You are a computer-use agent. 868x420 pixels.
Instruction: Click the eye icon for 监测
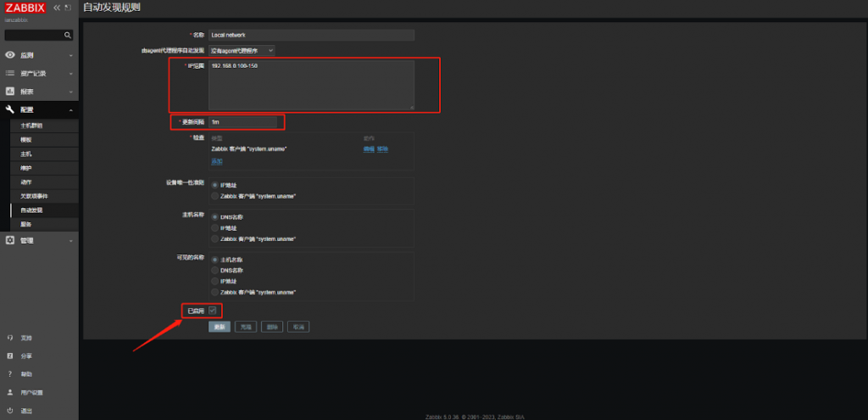[x=10, y=55]
